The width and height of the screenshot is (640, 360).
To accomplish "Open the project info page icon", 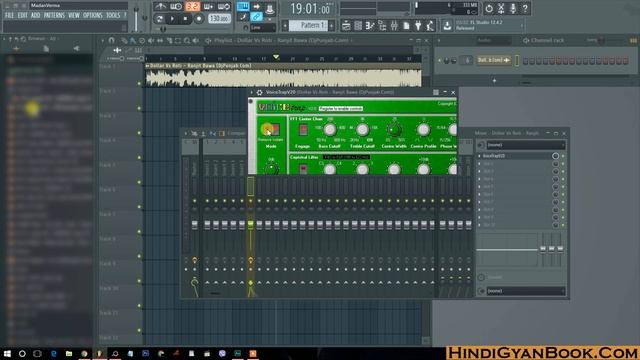I will [x=406, y=26].
